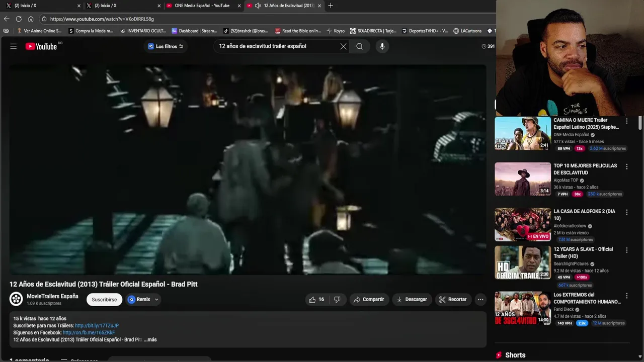
Task: Reload the page with the refresh icon
Action: coord(19,19)
